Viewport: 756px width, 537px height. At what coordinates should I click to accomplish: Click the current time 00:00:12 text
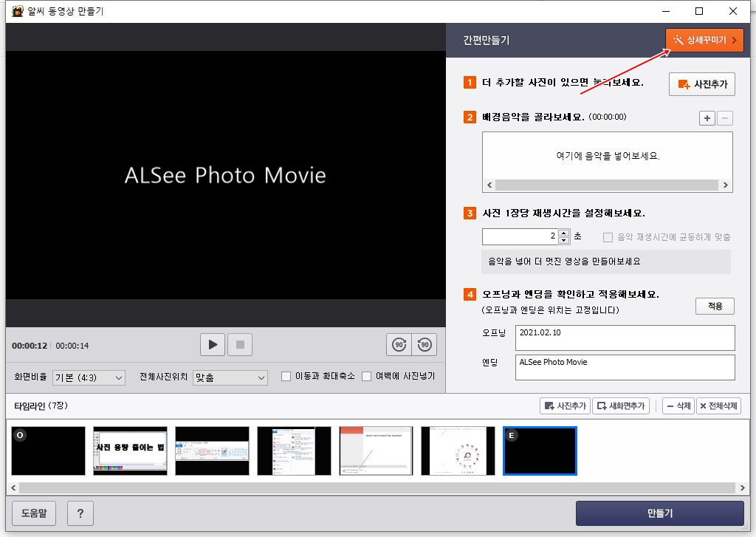click(x=30, y=346)
